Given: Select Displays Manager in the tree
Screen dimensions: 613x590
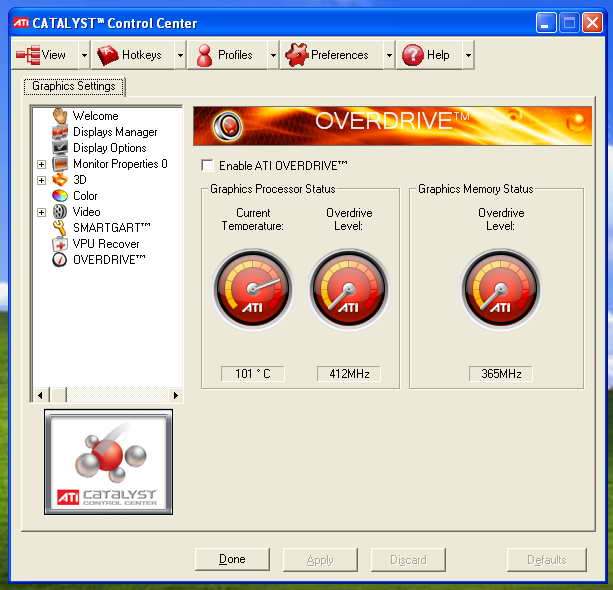Looking at the screenshot, I should click(115, 132).
